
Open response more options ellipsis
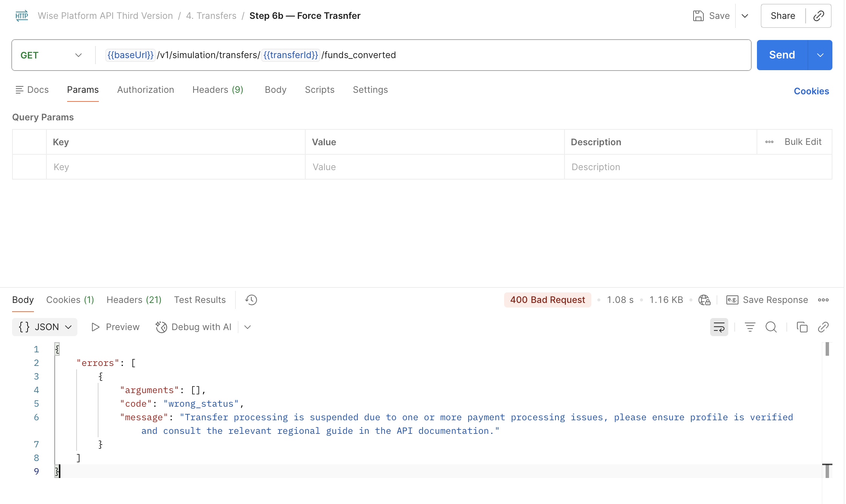(x=823, y=300)
